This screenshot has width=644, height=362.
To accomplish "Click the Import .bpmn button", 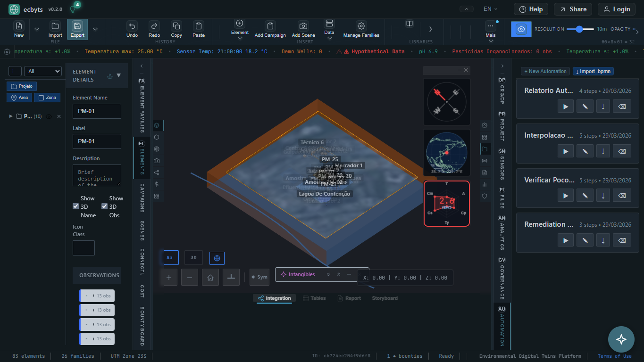I will point(593,71).
